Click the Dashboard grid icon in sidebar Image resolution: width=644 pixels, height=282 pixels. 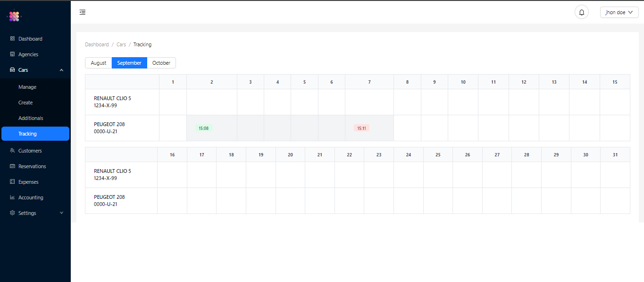coord(12,39)
